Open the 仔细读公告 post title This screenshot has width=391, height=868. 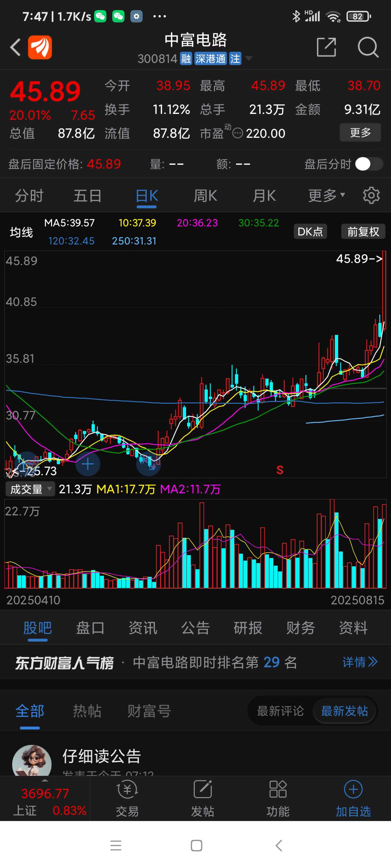point(101,756)
